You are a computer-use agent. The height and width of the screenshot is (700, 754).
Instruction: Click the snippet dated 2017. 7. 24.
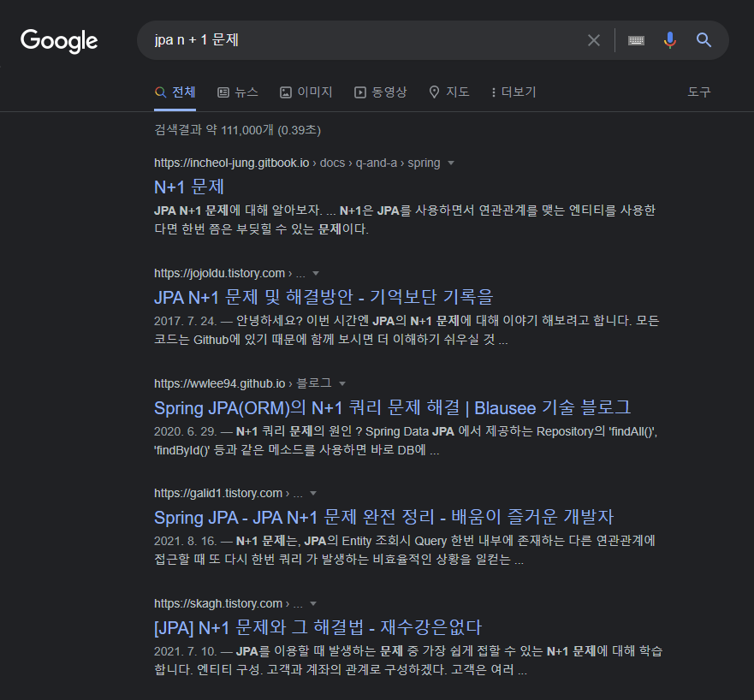pyautogui.click(x=407, y=330)
